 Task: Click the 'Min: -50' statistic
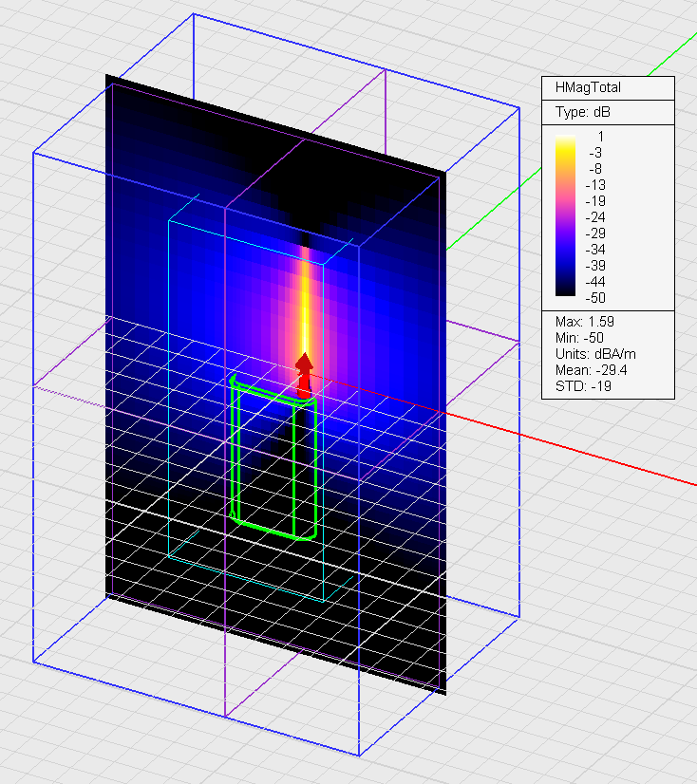577,337
